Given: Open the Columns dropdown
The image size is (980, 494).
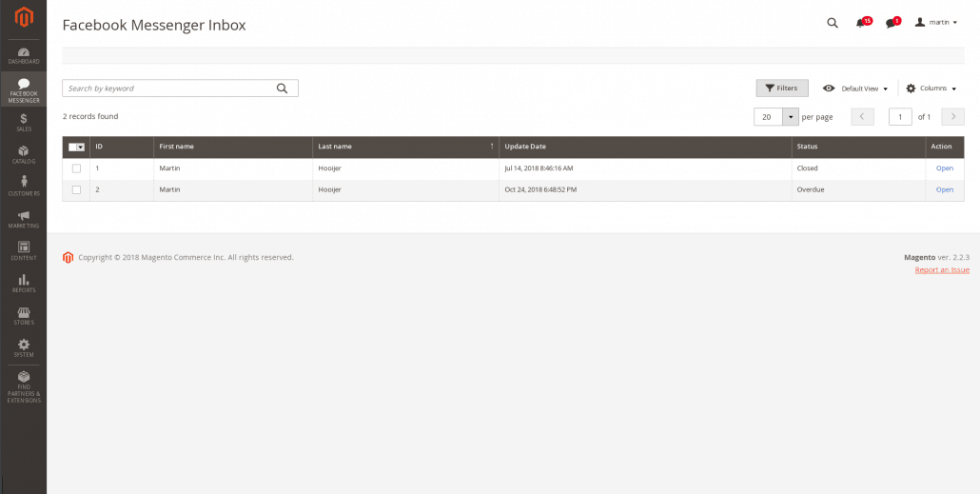Looking at the screenshot, I should click(931, 89).
